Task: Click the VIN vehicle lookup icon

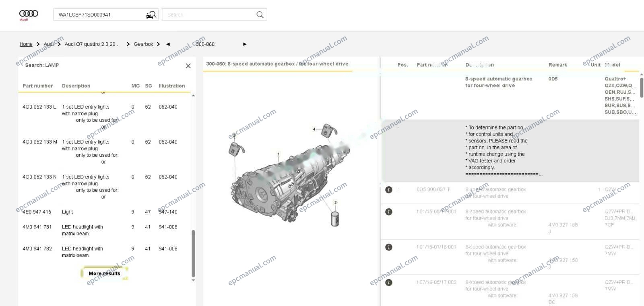Action: click(x=151, y=15)
